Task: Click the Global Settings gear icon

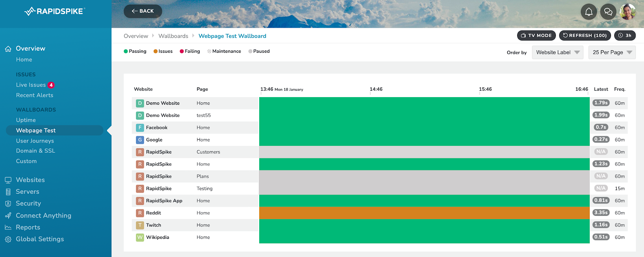Action: tap(8, 239)
